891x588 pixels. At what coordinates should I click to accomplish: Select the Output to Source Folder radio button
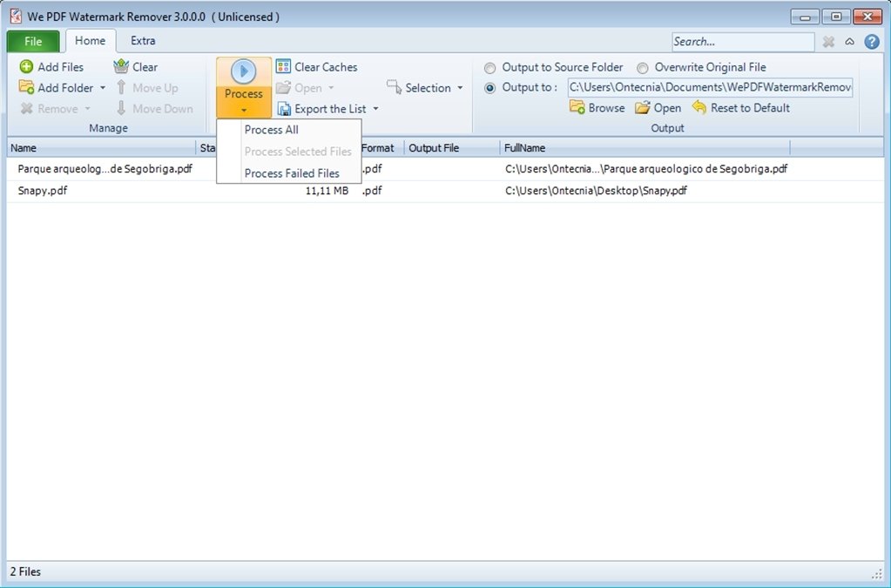[x=490, y=67]
